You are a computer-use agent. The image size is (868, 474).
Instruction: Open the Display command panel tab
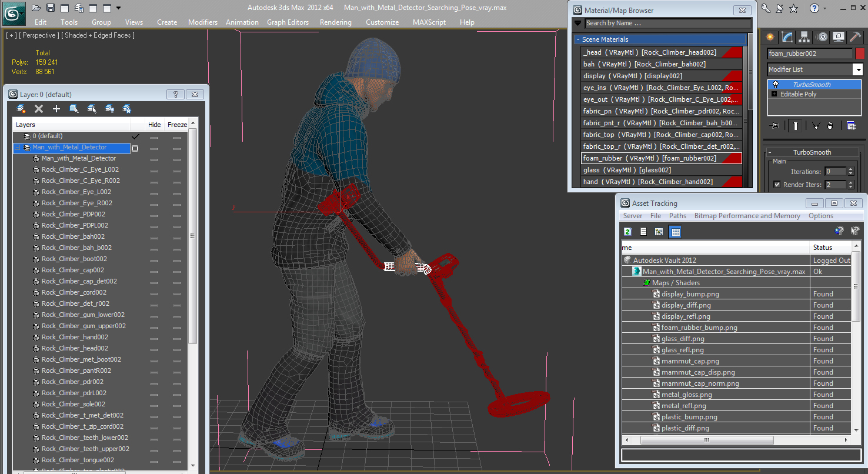point(839,37)
